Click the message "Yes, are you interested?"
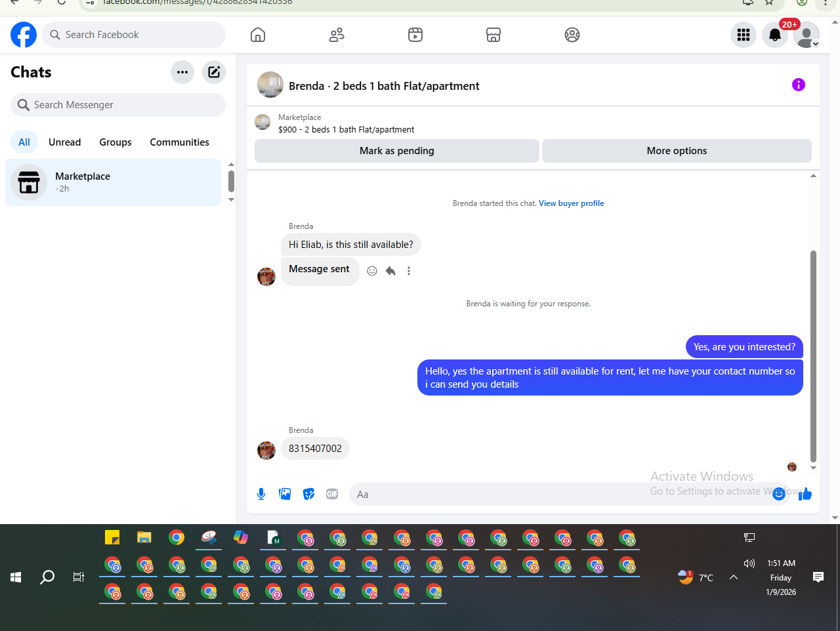Image resolution: width=840 pixels, height=631 pixels. pyautogui.click(x=744, y=347)
